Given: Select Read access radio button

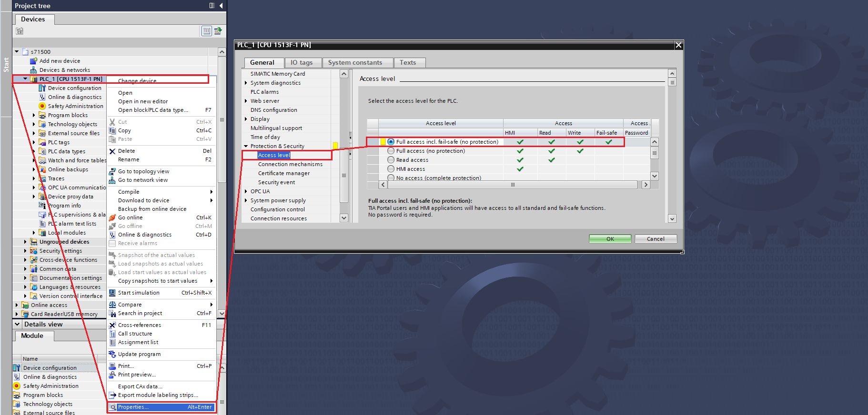Looking at the screenshot, I should point(391,160).
